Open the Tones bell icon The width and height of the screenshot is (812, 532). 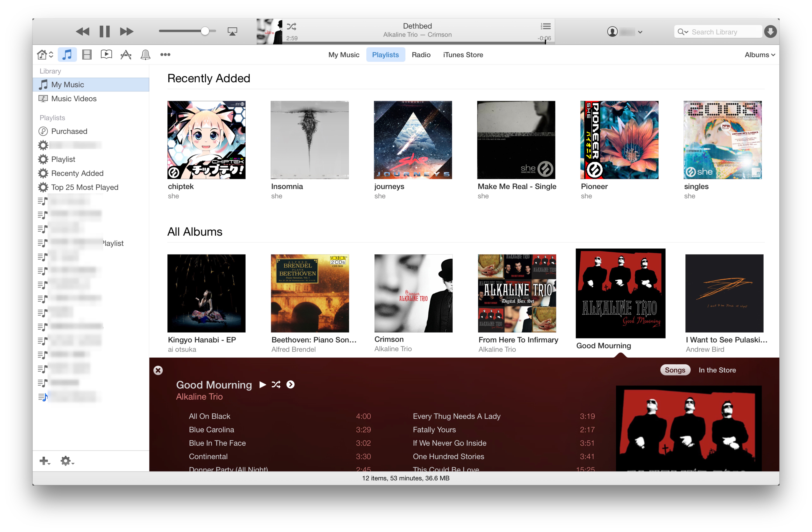click(x=145, y=55)
